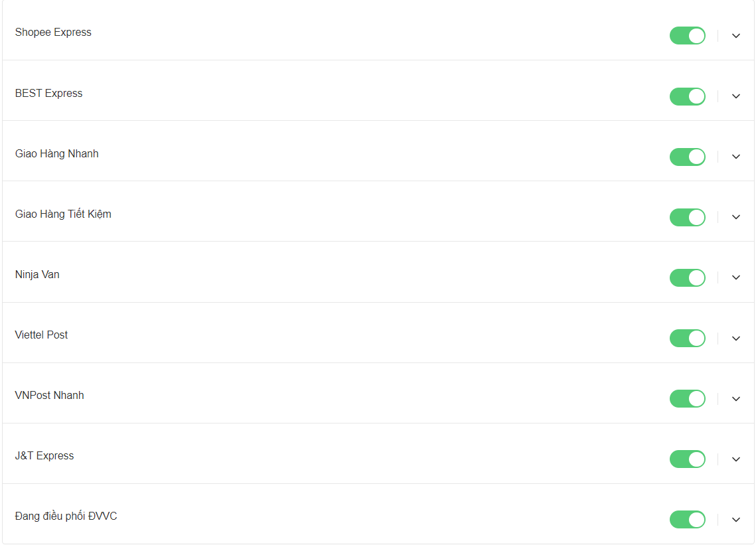
Task: Switch off Đang điều phối ĐVVC
Action: coord(687,520)
